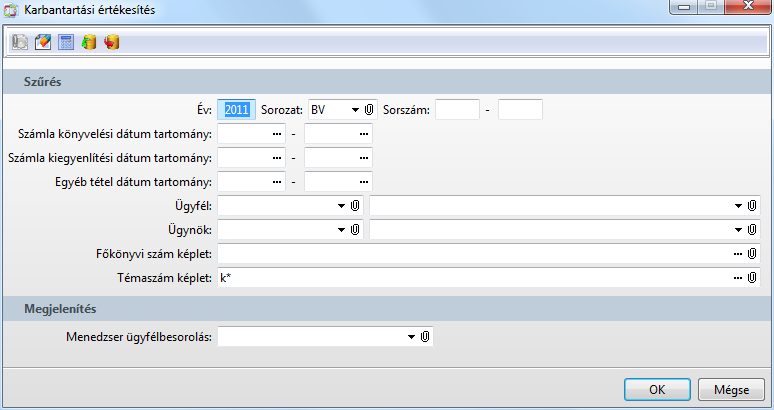Open end date picker for Egyéb tétel
The width and height of the screenshot is (774, 410).
[x=364, y=182]
